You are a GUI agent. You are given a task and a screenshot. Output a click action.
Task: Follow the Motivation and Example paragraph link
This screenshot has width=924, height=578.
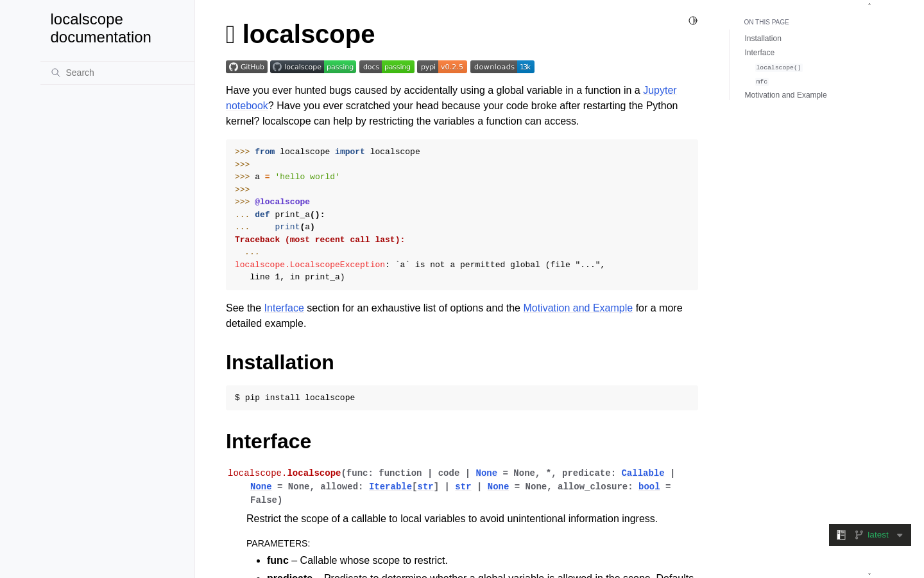[577, 308]
